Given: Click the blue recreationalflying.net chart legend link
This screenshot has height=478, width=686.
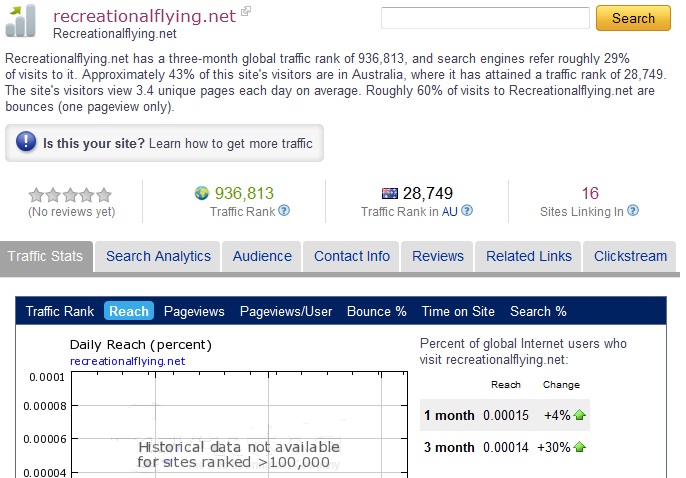Looking at the screenshot, I should (127, 361).
